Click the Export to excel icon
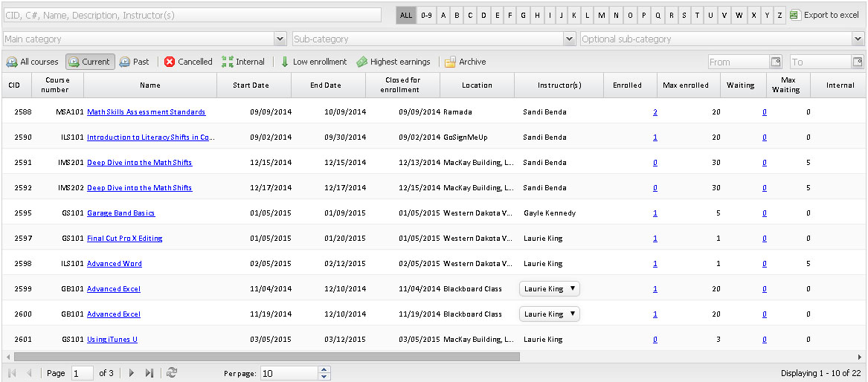The height and width of the screenshot is (382, 868). pyautogui.click(x=795, y=15)
